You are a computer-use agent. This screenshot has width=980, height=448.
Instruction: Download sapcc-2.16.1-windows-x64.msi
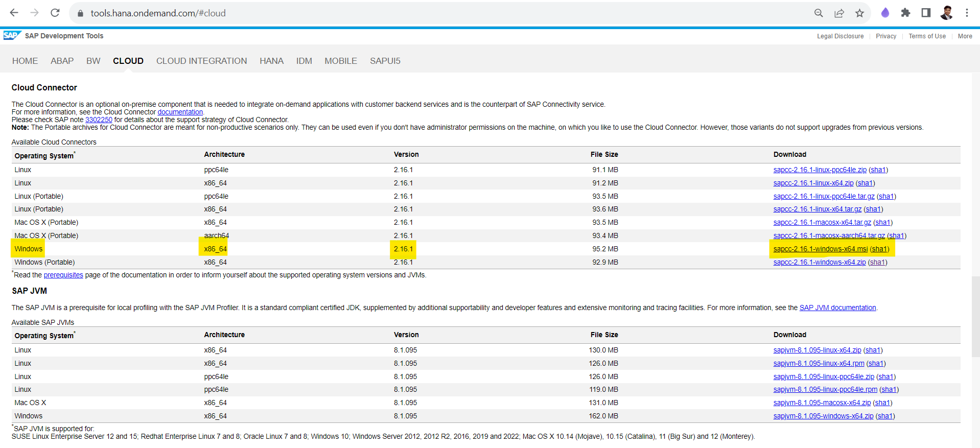click(820, 249)
